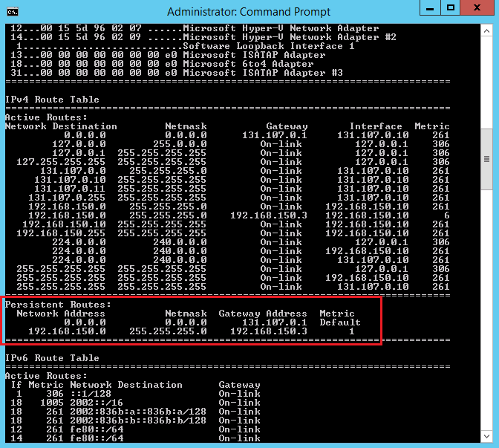The width and height of the screenshot is (499, 448).
Task: Click the IPv4 active routes 'Metric' column header
Action: (x=432, y=126)
